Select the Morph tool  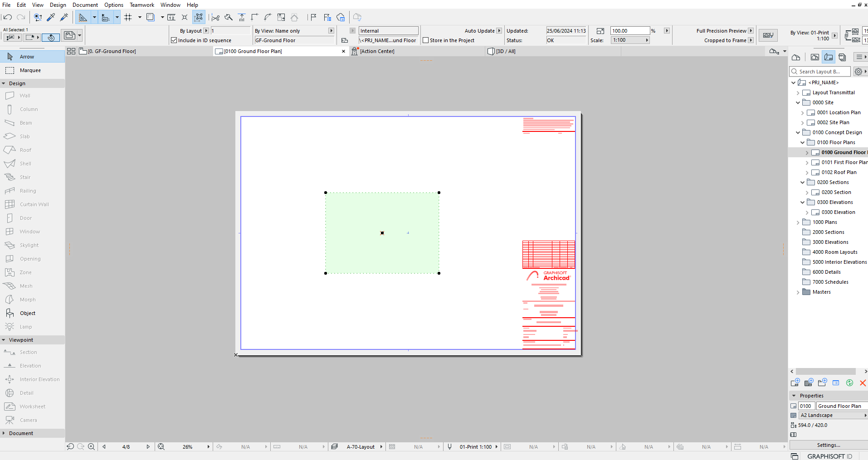[x=28, y=299]
